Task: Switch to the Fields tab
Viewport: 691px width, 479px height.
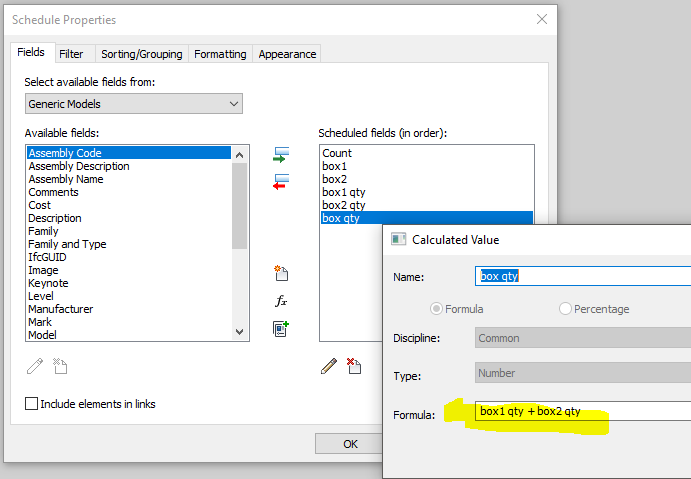Action: click(31, 52)
